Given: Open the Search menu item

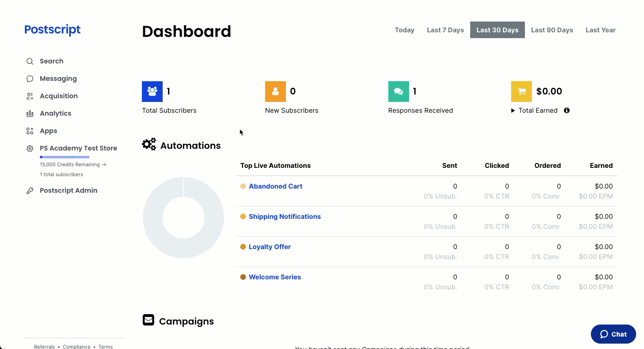Looking at the screenshot, I should tap(51, 61).
